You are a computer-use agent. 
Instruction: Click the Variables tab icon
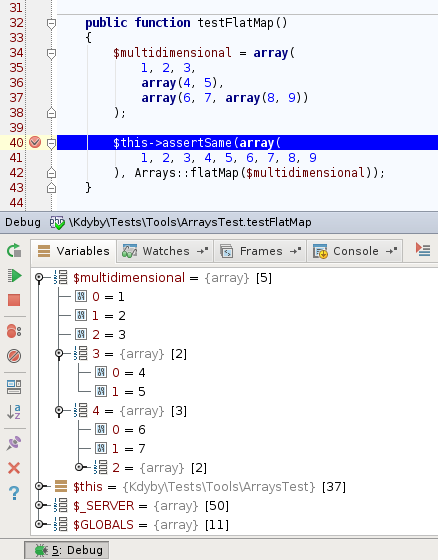[x=44, y=251]
